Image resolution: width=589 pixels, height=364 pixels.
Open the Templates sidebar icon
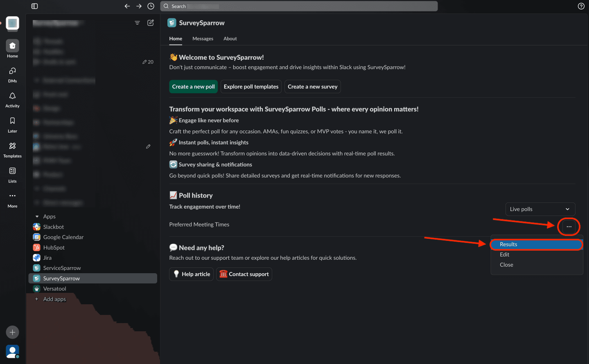point(12,146)
